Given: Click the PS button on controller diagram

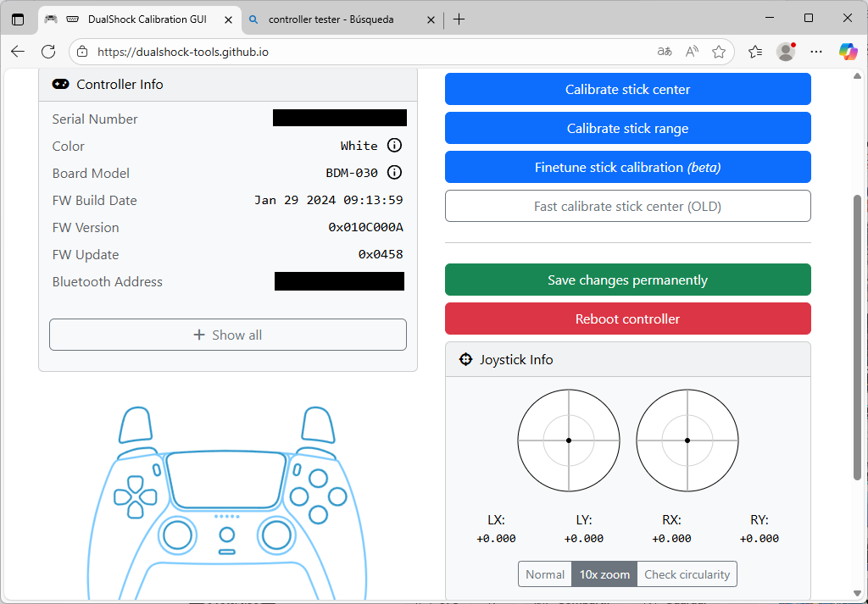Looking at the screenshot, I should 227,535.
